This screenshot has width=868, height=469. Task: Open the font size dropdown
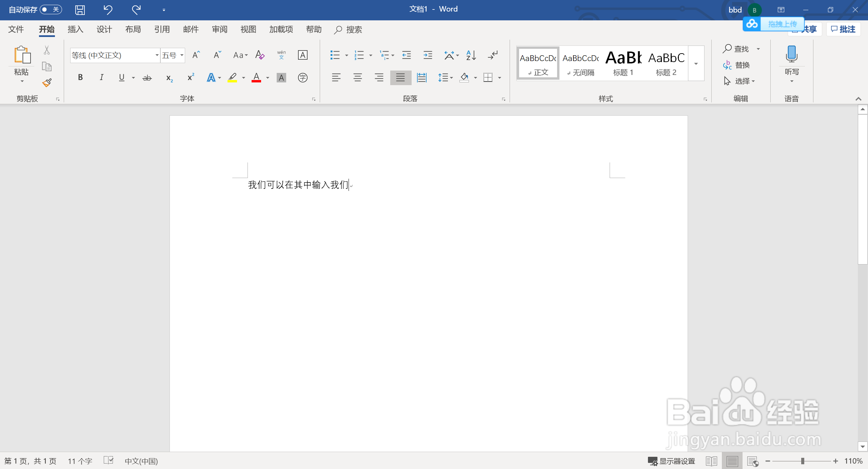pyautogui.click(x=182, y=55)
